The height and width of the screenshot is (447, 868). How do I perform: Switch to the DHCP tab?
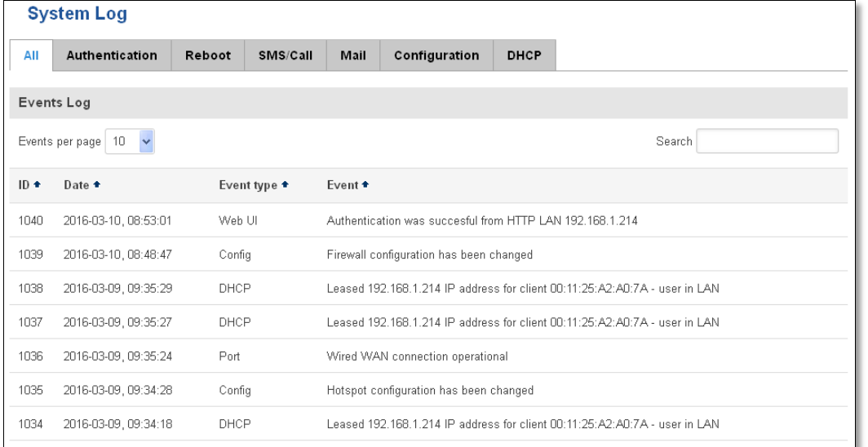(x=525, y=55)
